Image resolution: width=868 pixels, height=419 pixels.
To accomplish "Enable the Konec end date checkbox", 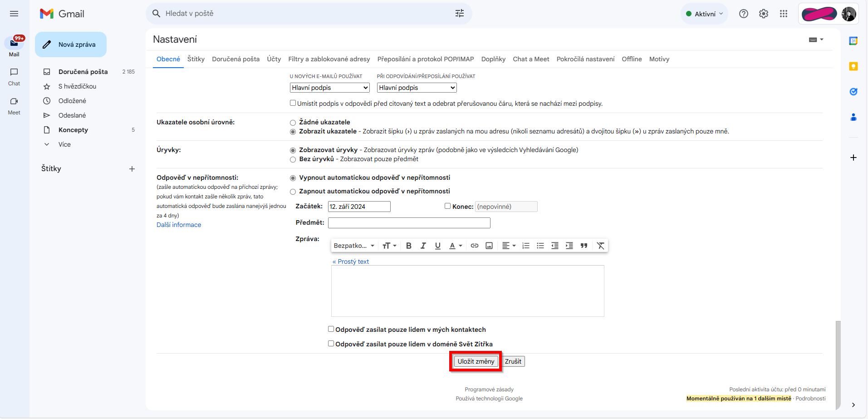I will pyautogui.click(x=447, y=206).
